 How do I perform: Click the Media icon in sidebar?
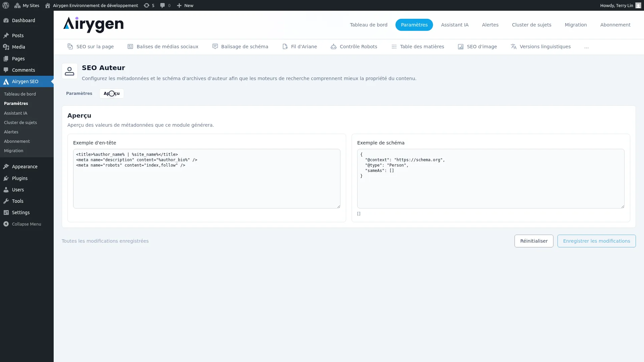tap(6, 47)
